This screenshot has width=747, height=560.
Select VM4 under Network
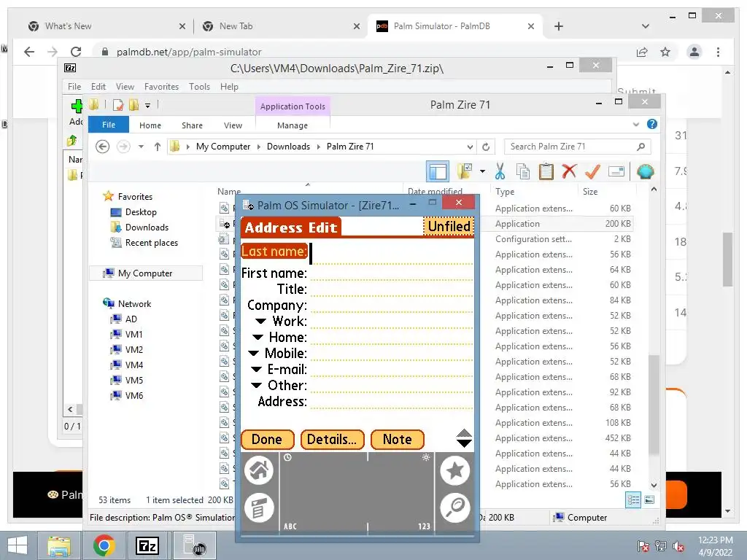(134, 365)
